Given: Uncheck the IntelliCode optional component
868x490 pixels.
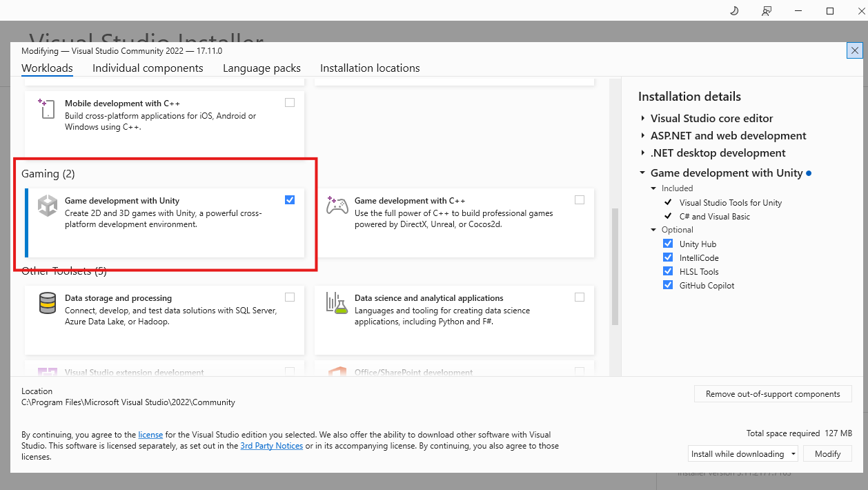Looking at the screenshot, I should coord(668,257).
